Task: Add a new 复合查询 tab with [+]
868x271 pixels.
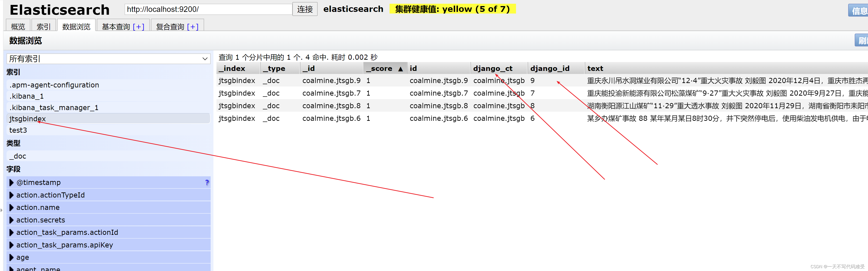Action: [x=193, y=27]
